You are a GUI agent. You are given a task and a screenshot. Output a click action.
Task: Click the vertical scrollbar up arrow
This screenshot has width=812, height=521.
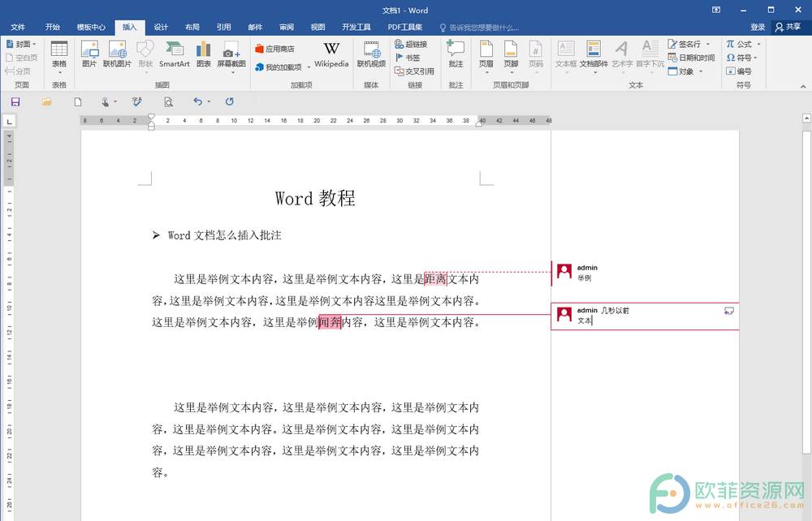click(806, 118)
